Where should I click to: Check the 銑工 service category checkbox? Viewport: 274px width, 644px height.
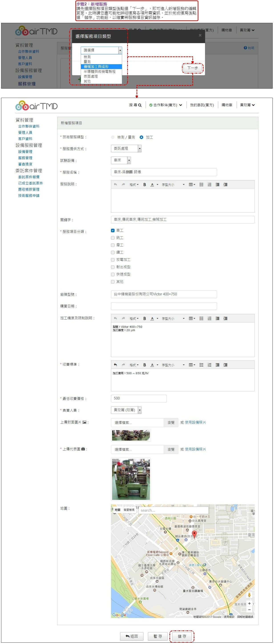click(x=113, y=238)
